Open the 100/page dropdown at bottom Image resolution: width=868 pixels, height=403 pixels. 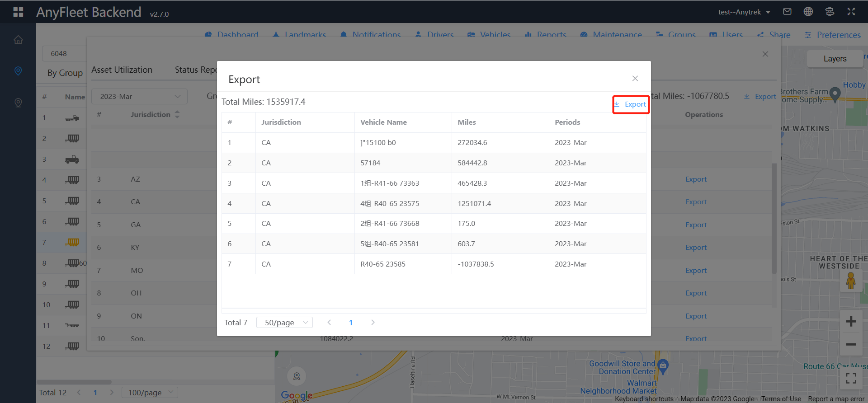pos(150,393)
